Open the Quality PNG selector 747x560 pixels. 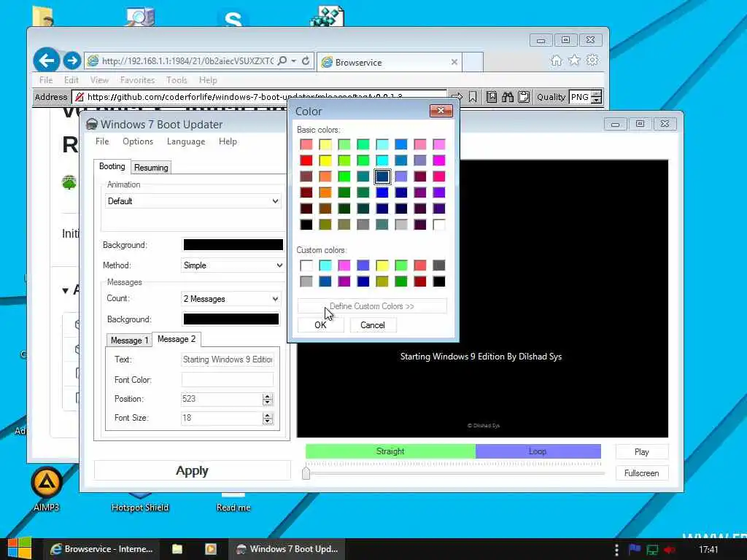(x=586, y=97)
